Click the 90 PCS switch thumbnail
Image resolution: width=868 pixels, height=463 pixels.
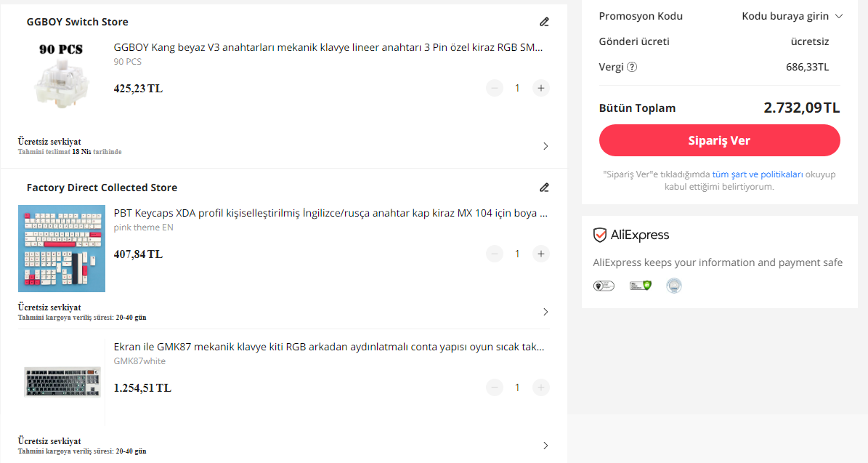pyautogui.click(x=62, y=75)
